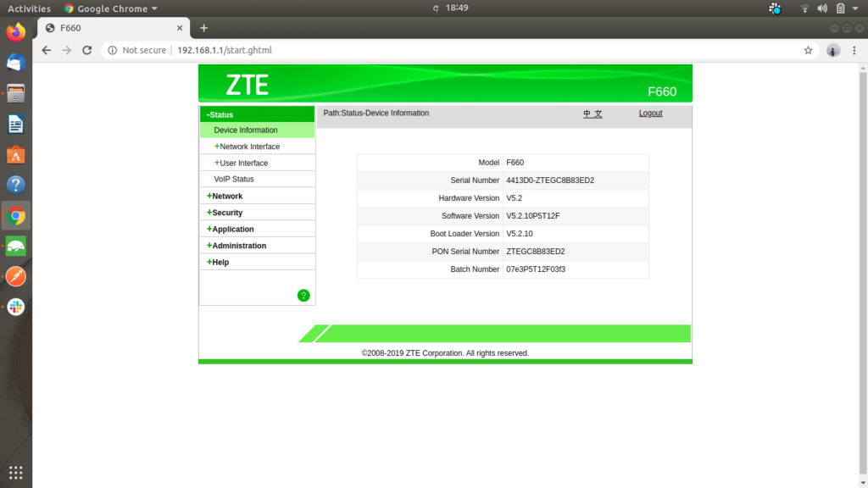
Task: Open the VoIP Status page
Action: [x=233, y=180]
